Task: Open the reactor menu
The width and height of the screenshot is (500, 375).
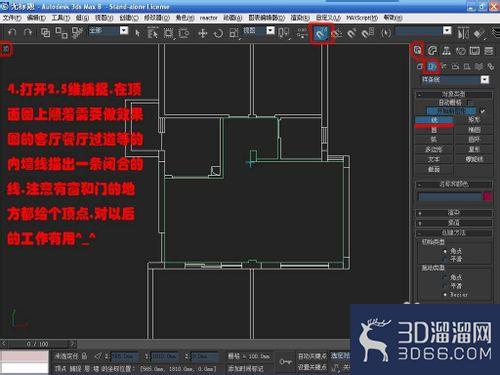Action: [208, 18]
